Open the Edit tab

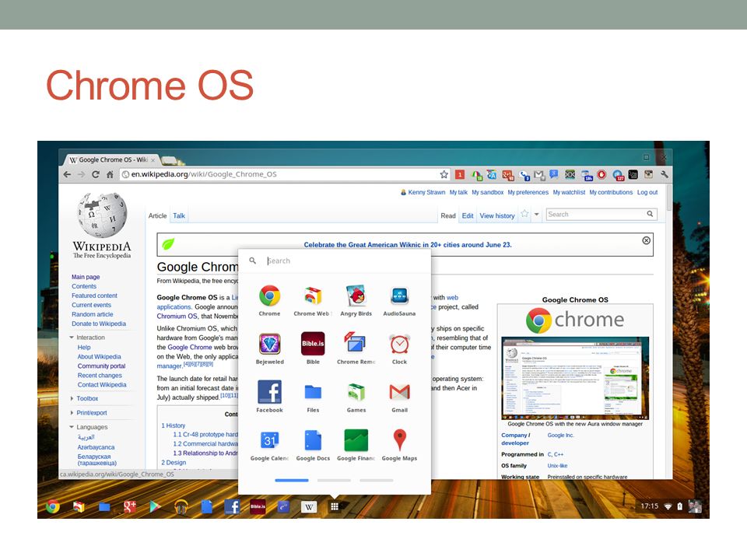click(468, 215)
